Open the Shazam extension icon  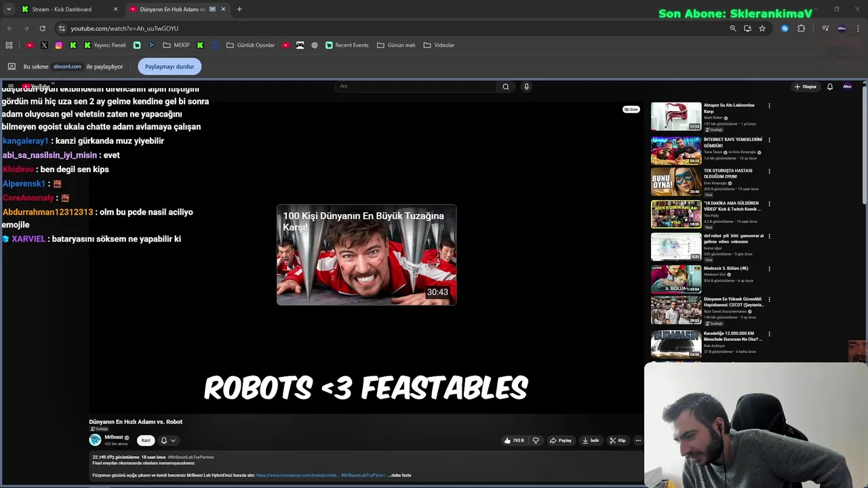point(785,28)
